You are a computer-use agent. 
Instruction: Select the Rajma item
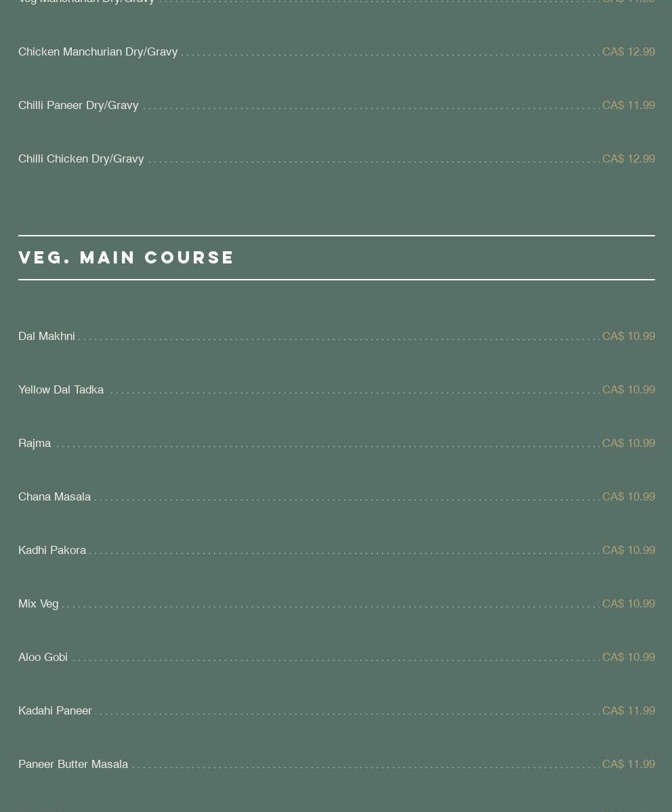click(x=35, y=444)
